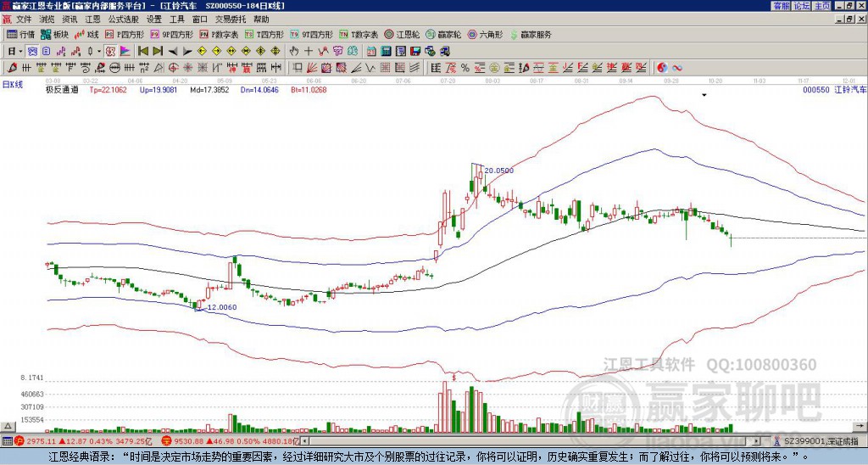Click the 论坛 forum button
Image resolution: width=868 pixels, height=465 pixels.
tap(802, 6)
